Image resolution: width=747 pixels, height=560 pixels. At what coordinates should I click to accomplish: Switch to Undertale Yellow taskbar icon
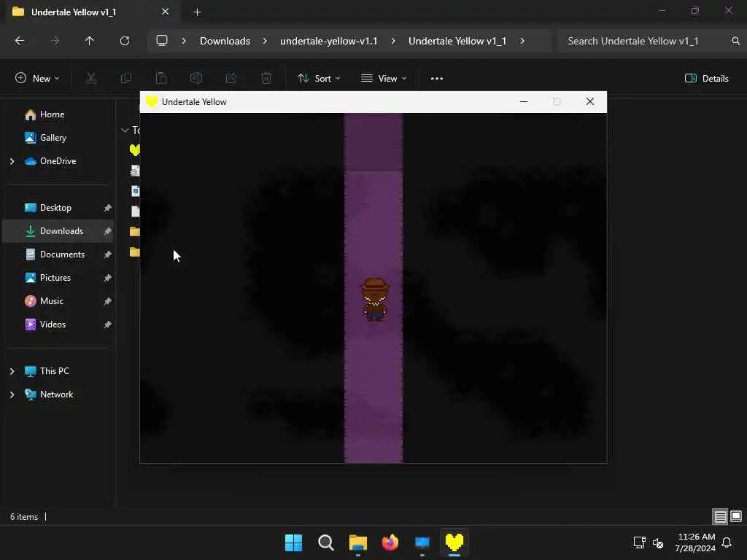pos(454,542)
